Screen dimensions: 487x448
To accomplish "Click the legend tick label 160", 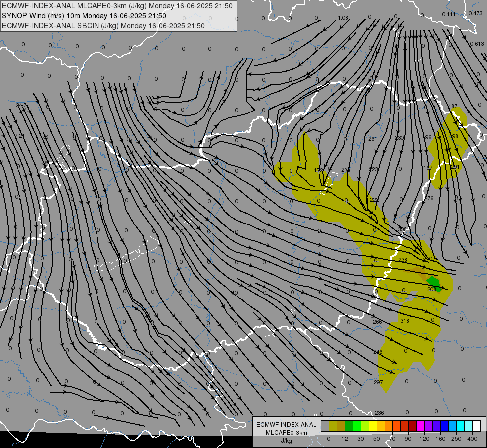I will tap(440, 439).
